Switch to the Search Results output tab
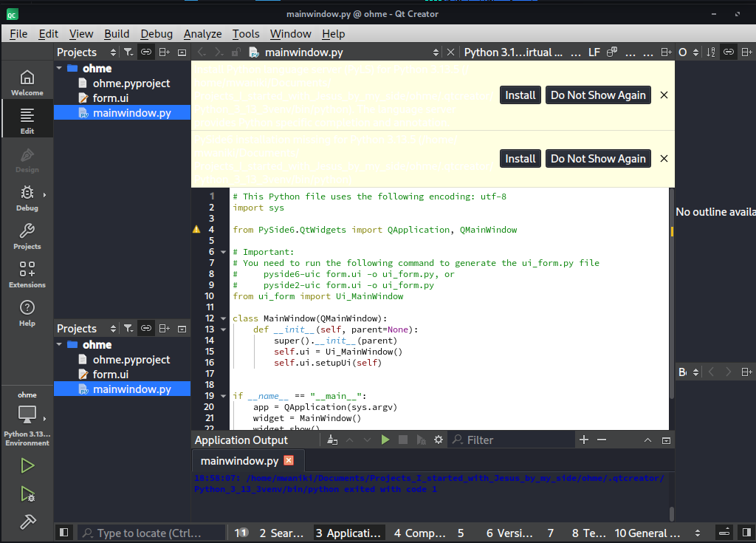 (281, 533)
